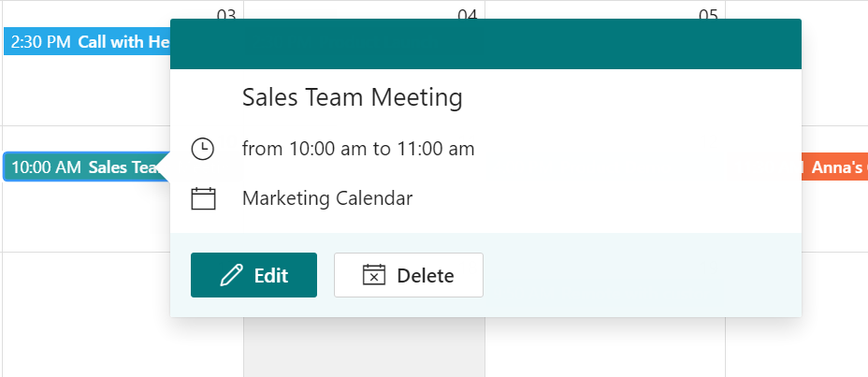Select the shaded day cell below popup
Image resolution: width=868 pixels, height=377 pixels.
point(364,348)
